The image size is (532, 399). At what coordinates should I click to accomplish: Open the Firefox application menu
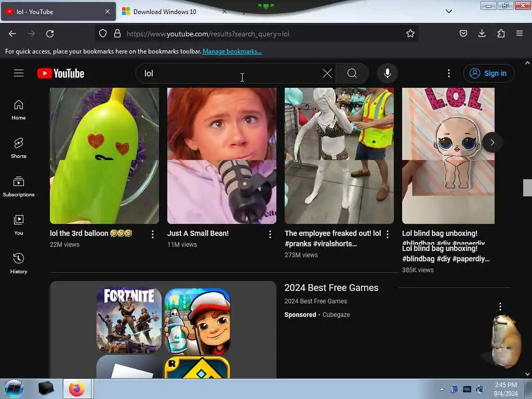[x=520, y=34]
